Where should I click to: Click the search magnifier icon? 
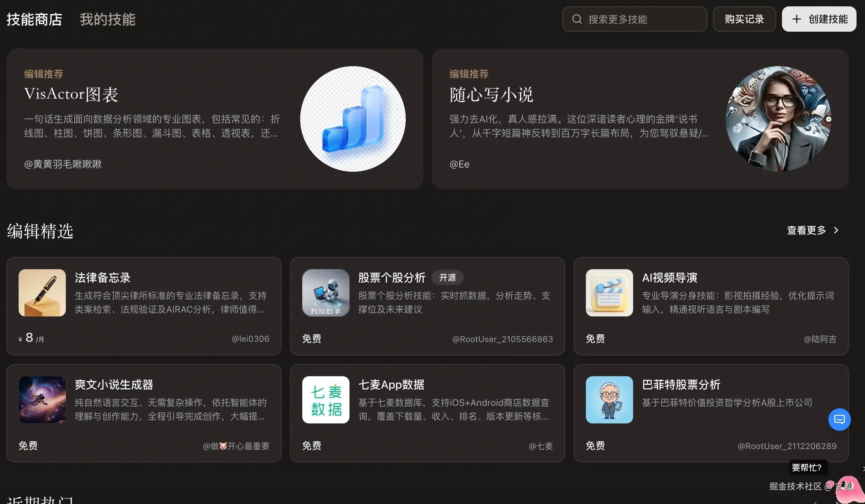click(577, 19)
